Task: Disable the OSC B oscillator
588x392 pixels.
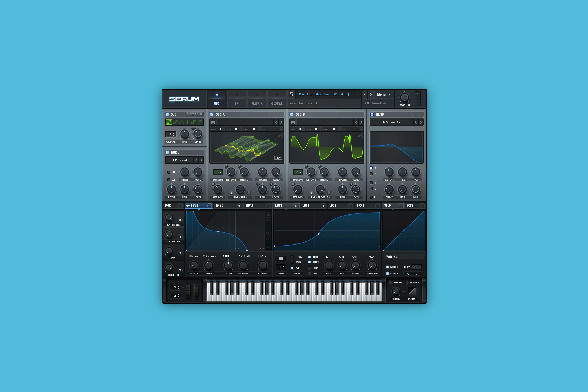Action: 292,114
